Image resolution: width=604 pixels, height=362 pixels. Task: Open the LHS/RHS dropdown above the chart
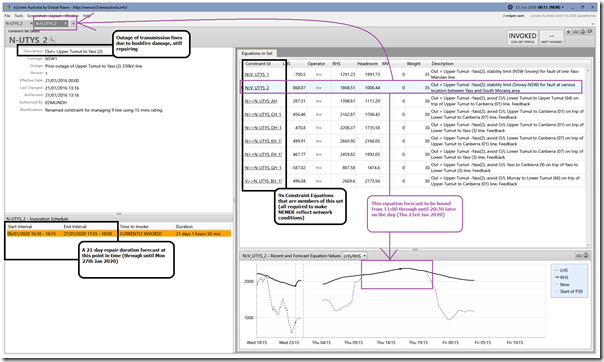(x=355, y=256)
